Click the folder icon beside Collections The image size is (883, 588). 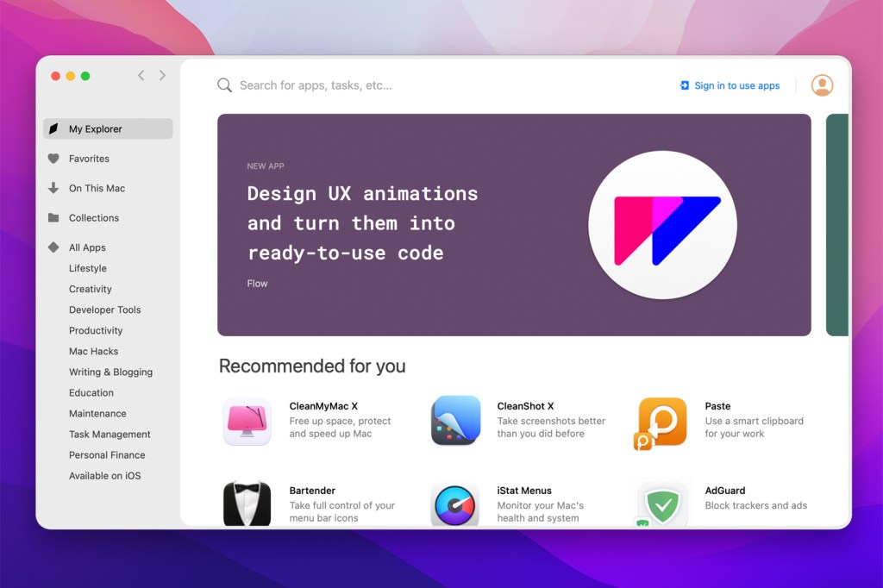pos(53,217)
